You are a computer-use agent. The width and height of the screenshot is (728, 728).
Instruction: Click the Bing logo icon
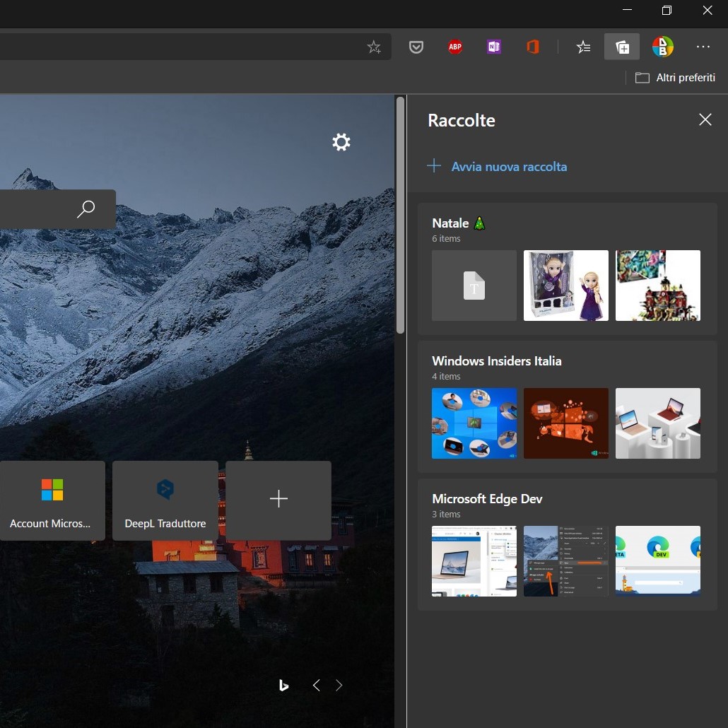coord(283,686)
